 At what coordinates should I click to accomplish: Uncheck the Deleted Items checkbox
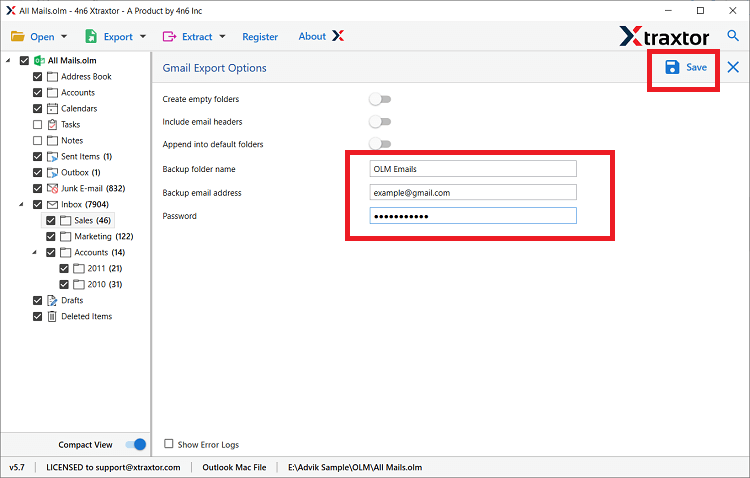(37, 316)
